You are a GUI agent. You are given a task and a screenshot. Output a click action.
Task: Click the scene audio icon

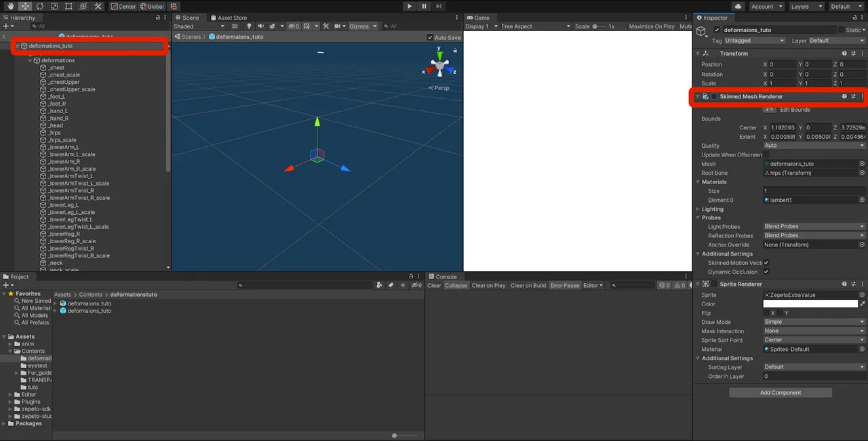[x=261, y=26]
